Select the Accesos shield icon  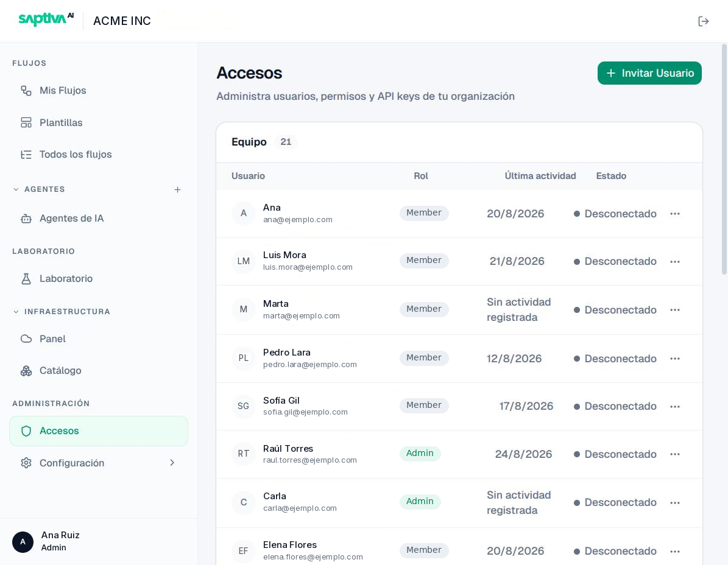click(x=26, y=431)
